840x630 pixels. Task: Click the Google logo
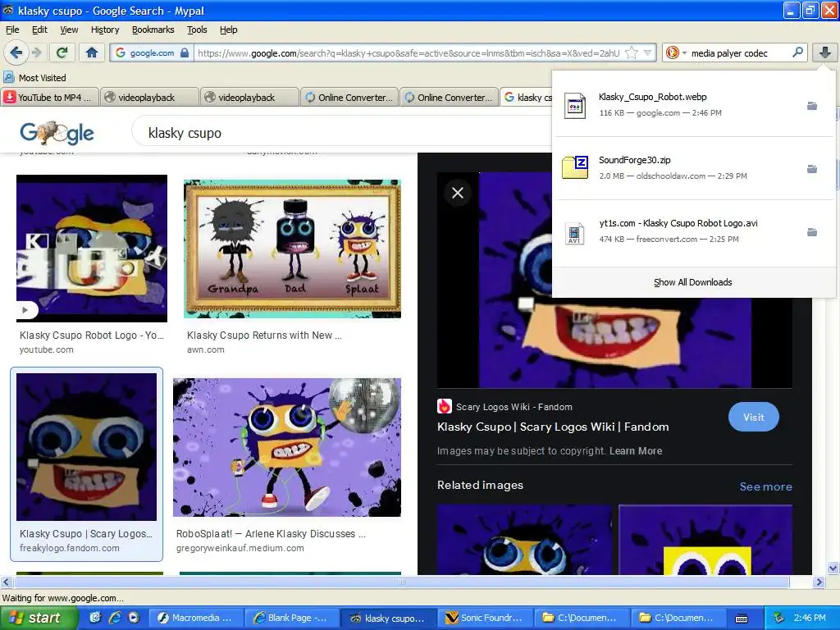(57, 133)
